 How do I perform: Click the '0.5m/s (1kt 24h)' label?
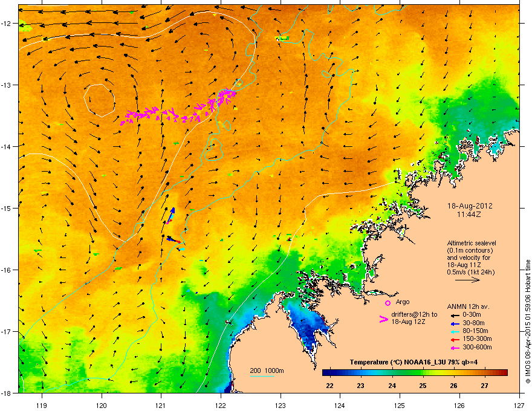click(x=470, y=272)
